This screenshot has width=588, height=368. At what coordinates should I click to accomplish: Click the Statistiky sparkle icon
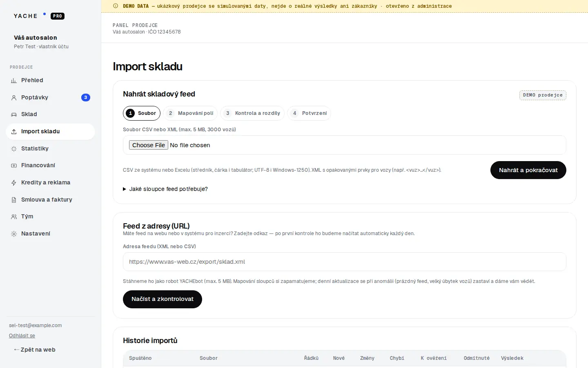14,149
